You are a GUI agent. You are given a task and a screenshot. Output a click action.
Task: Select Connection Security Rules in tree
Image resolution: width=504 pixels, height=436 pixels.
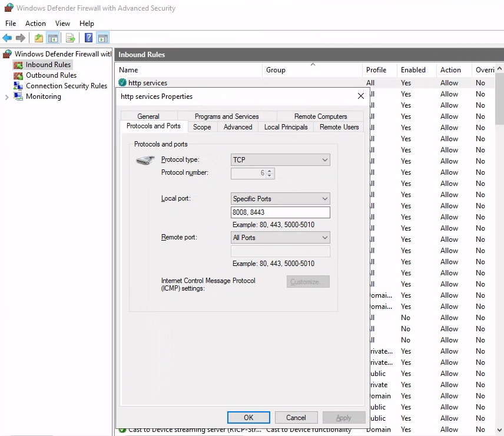[66, 86]
